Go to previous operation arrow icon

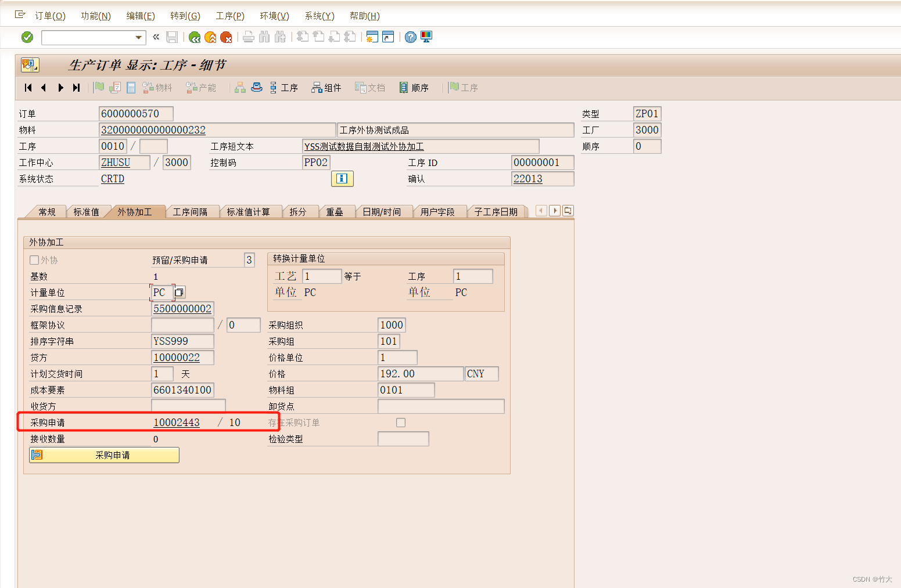click(44, 88)
